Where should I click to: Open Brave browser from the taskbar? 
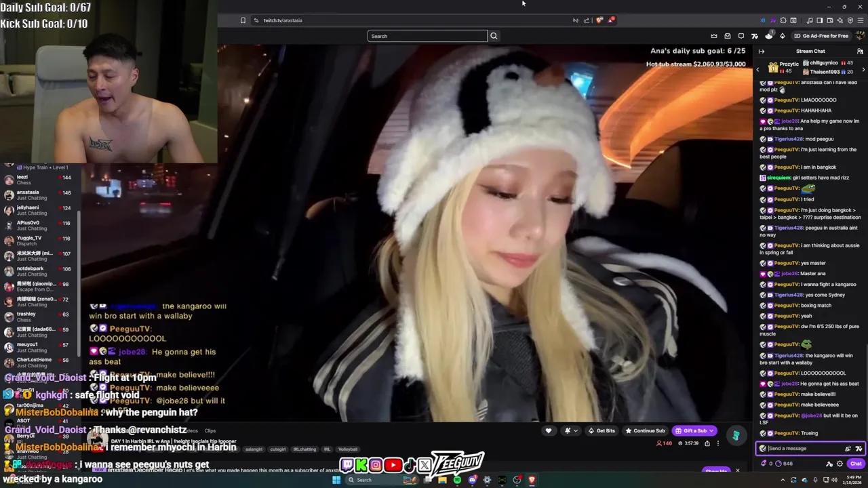point(532,480)
